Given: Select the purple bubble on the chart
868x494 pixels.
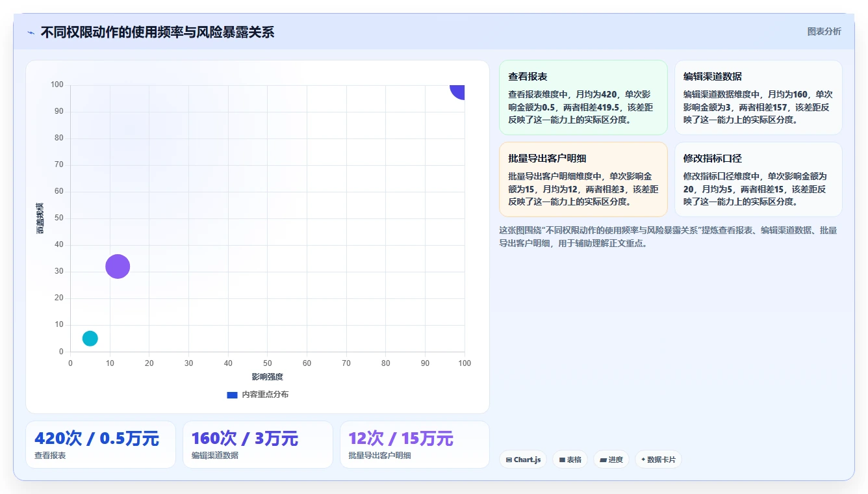Looking at the screenshot, I should click(118, 266).
